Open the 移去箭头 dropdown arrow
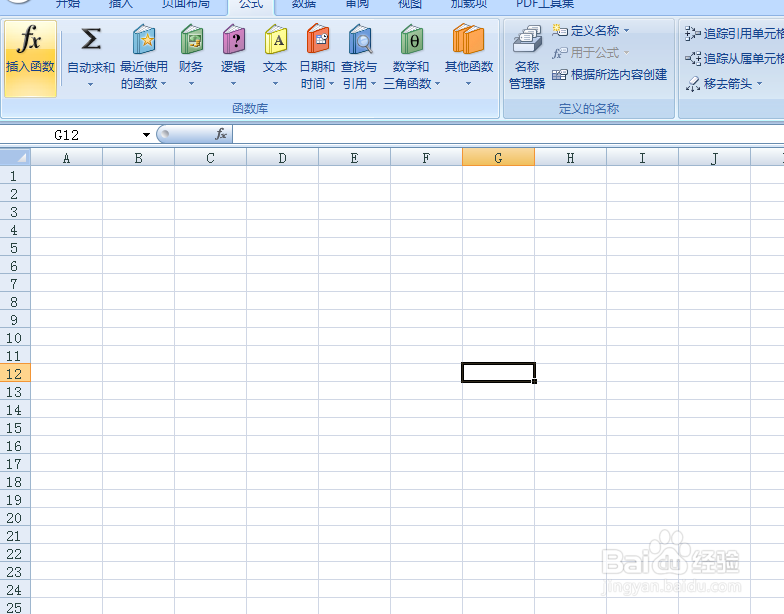Viewport: 784px width, 614px height. [760, 84]
